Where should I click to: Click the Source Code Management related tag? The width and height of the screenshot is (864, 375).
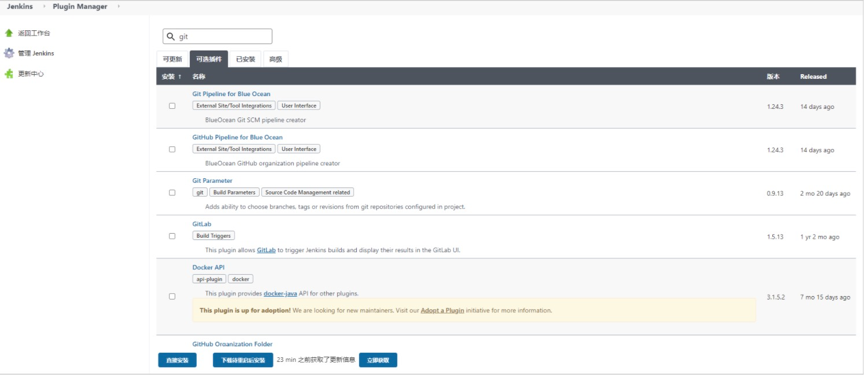pos(307,192)
